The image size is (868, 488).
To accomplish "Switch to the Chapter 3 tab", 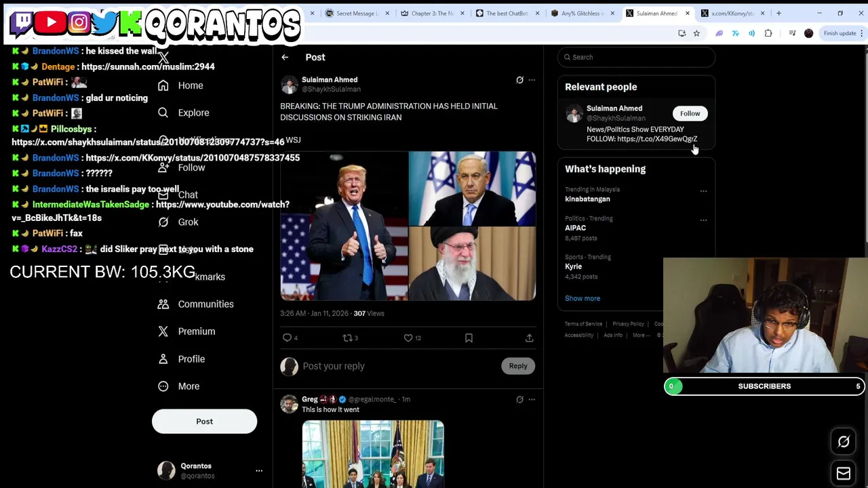I will (431, 13).
